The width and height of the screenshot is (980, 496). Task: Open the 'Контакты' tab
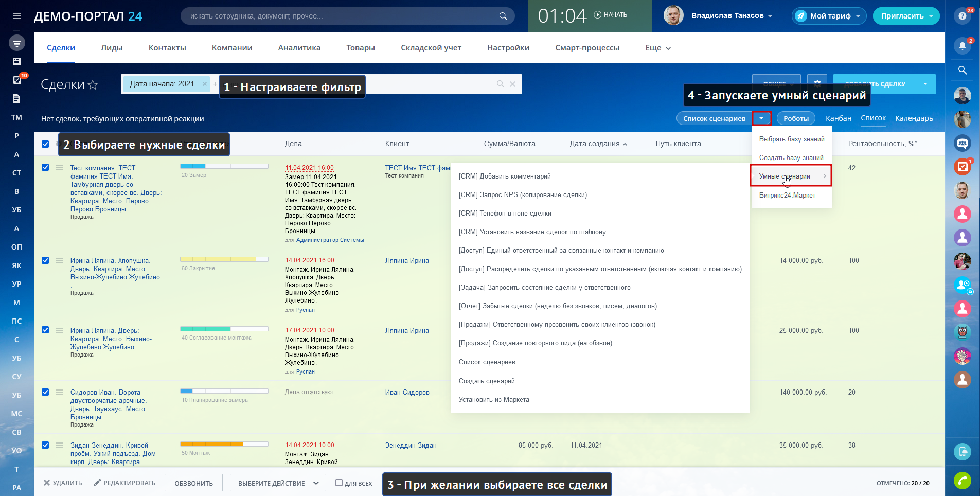pyautogui.click(x=167, y=48)
